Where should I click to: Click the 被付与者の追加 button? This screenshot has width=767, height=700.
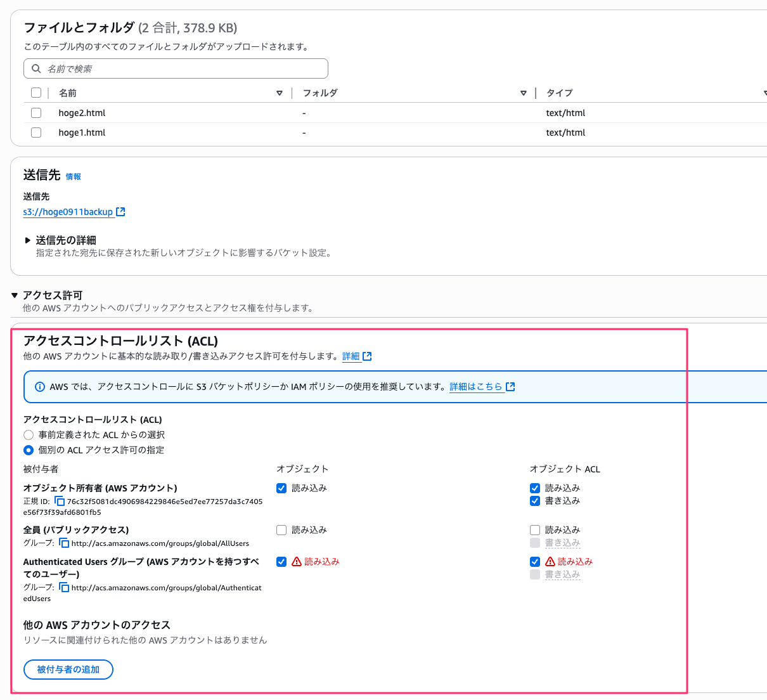point(68,670)
